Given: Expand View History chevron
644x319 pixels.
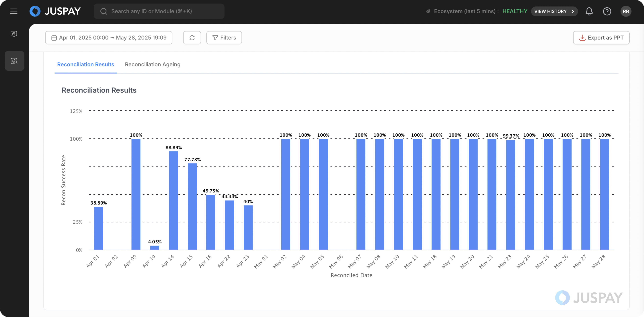Looking at the screenshot, I should [572, 11].
